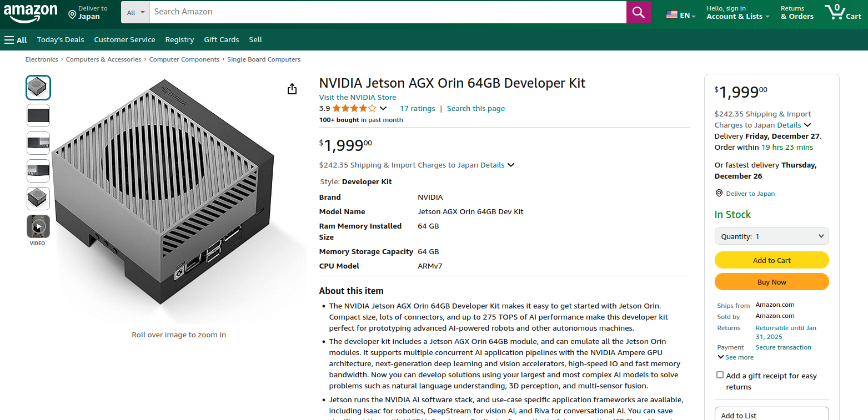Image resolution: width=868 pixels, height=420 pixels.
Task: Open Returns & Orders
Action: [797, 13]
